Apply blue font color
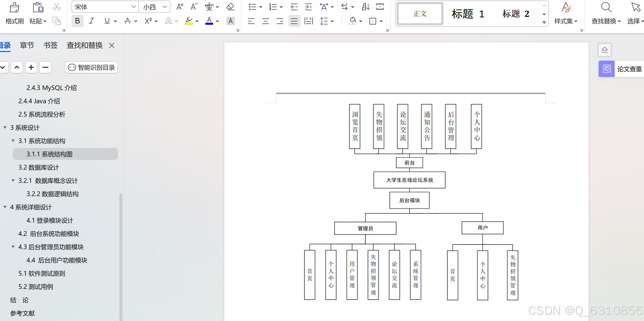Viewport: 644px width, 321px height. pos(209,21)
